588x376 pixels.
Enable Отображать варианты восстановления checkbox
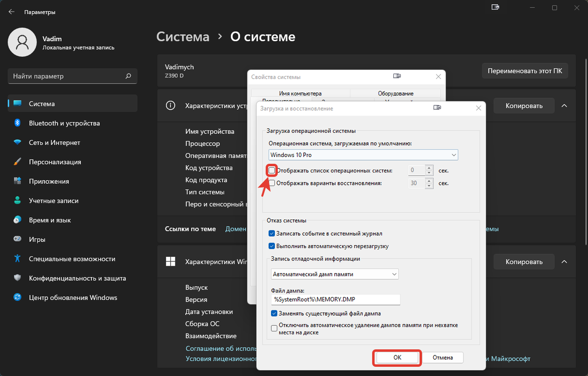click(272, 183)
